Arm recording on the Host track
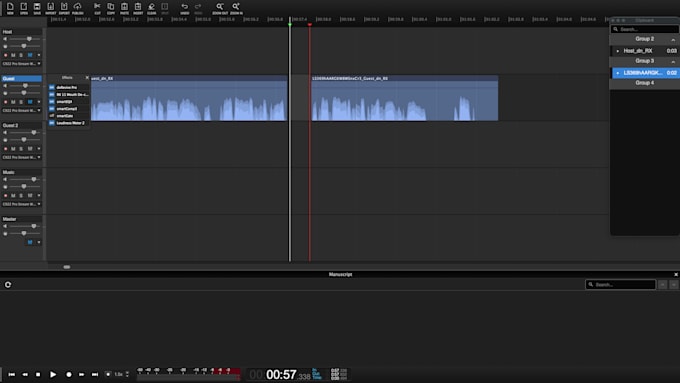Viewport: 680px width, 383px height. pos(6,55)
